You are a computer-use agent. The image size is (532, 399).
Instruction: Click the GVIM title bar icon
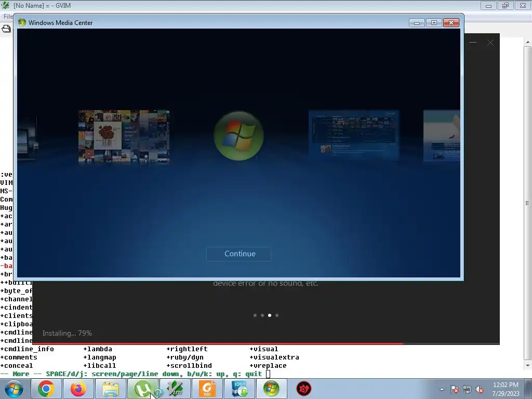tap(5, 5)
